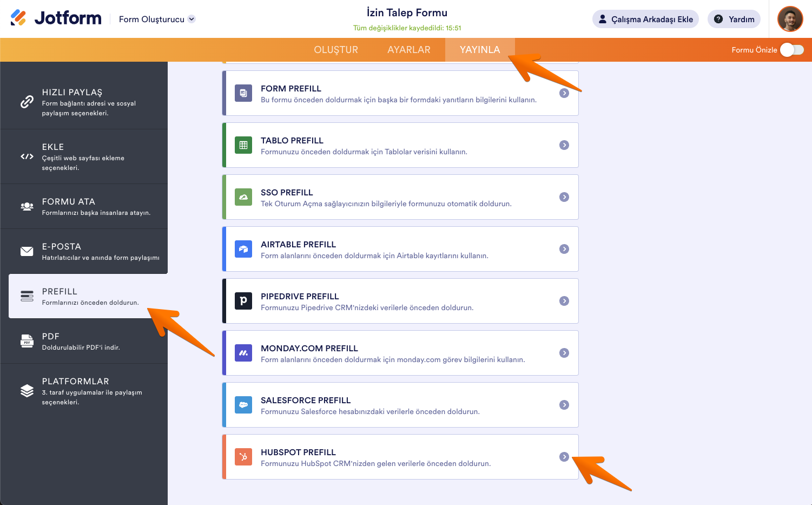Screen dimensions: 812x505
Task: Select PREFILL in the sidebar menu
Action: coord(88,296)
